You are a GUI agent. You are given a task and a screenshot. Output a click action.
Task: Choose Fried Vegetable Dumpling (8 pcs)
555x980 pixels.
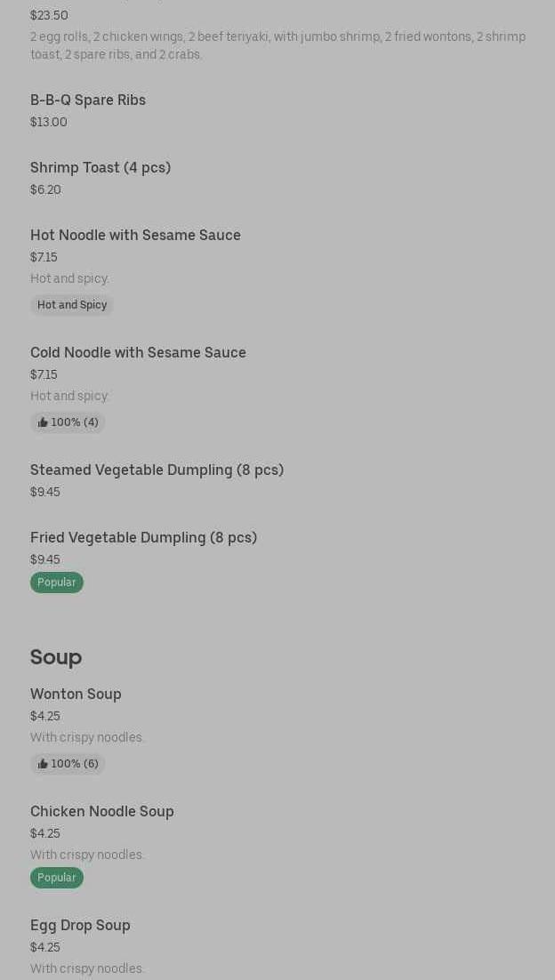143,537
